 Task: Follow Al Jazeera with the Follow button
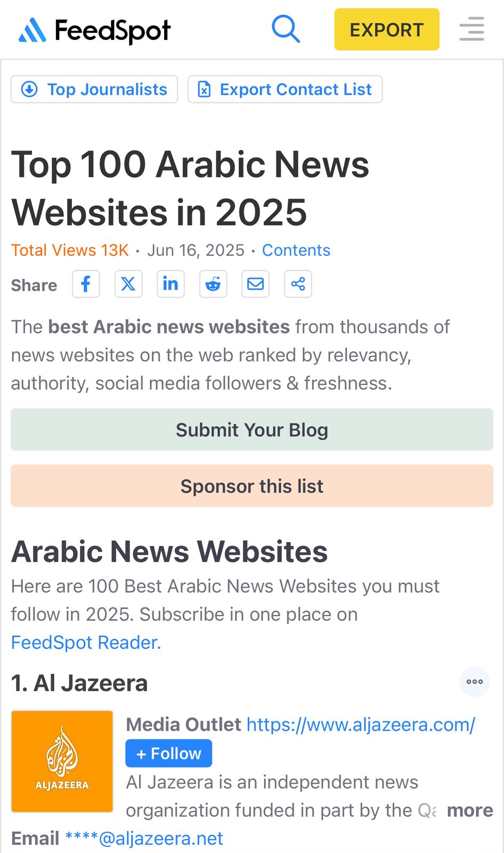pos(169,753)
